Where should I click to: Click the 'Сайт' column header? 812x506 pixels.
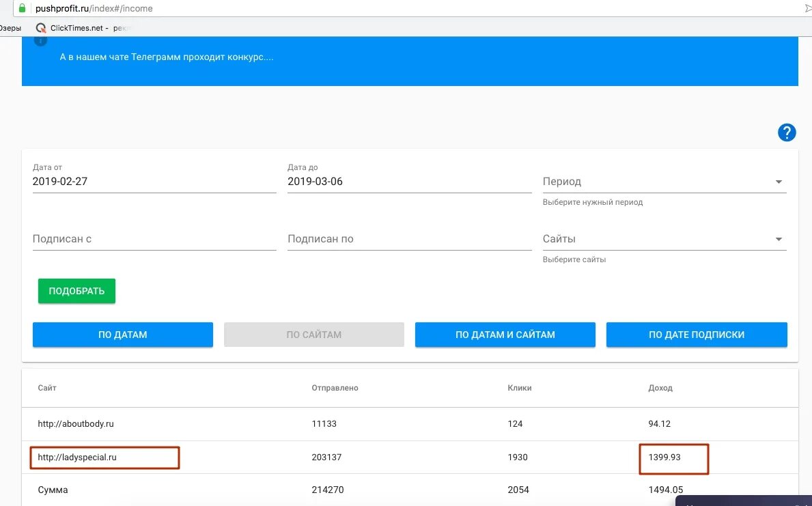click(47, 388)
